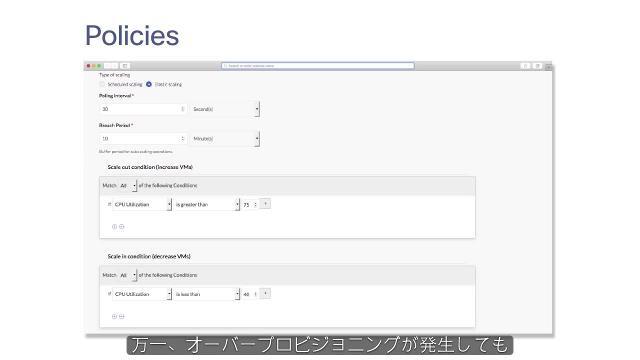Viewport: 640px width, 360px height.
Task: Open CPU Utilization dropdown in Scale out condition
Action: [142, 204]
